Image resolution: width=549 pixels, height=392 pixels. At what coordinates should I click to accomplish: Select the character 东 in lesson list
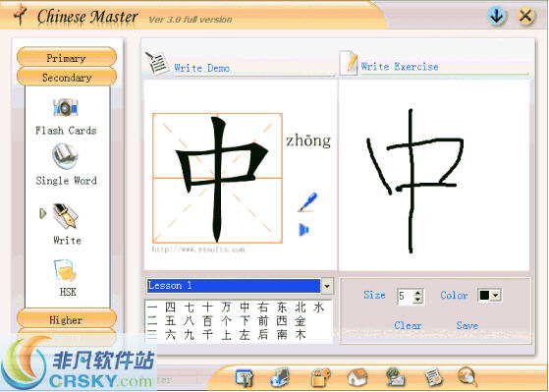(x=282, y=308)
